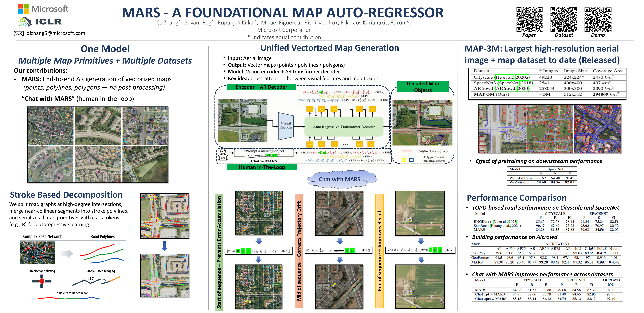Click the Dataset QR code
Image resolution: width=644 pixels, height=313 pixels.
tap(563, 19)
